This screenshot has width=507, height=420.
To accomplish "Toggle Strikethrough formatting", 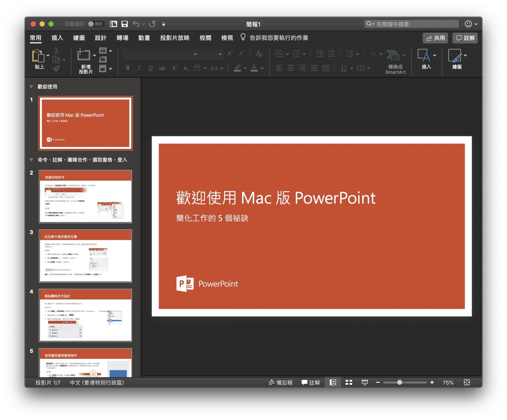I will (x=162, y=68).
